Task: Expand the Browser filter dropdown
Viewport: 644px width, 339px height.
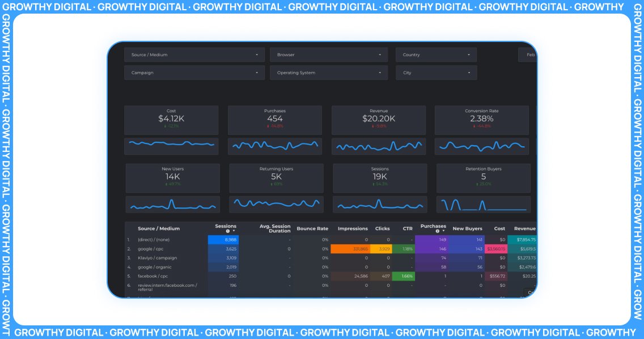Action: tap(329, 55)
